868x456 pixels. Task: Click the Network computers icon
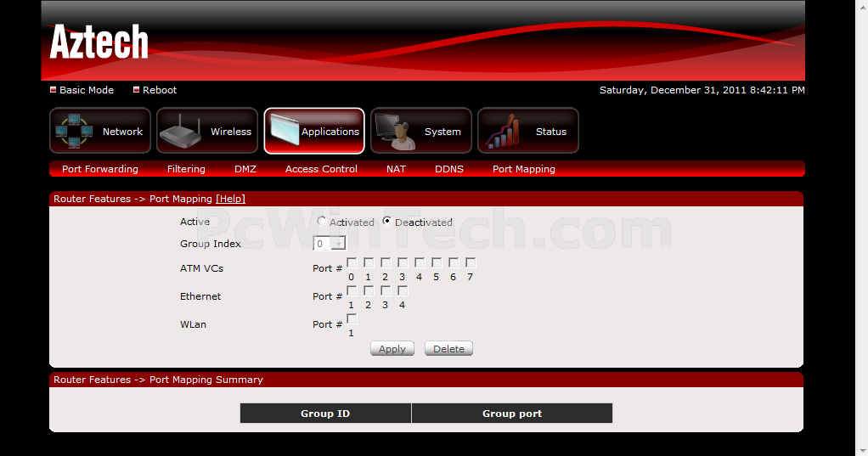pos(74,131)
